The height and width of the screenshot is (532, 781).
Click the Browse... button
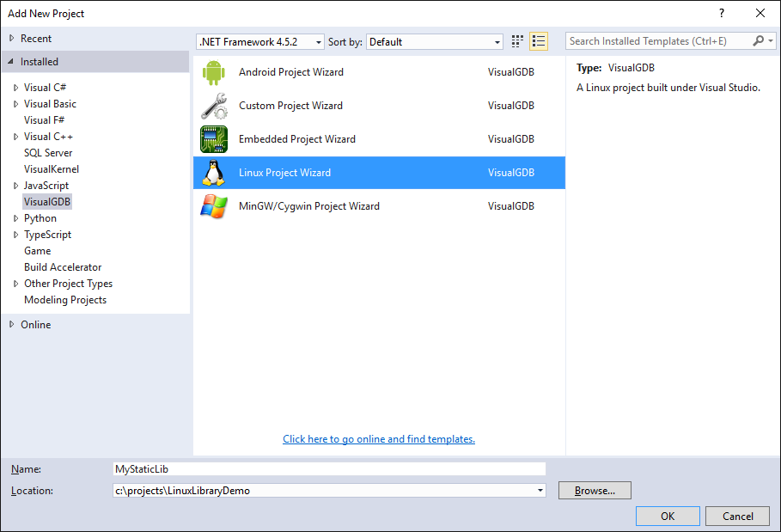[x=595, y=491]
